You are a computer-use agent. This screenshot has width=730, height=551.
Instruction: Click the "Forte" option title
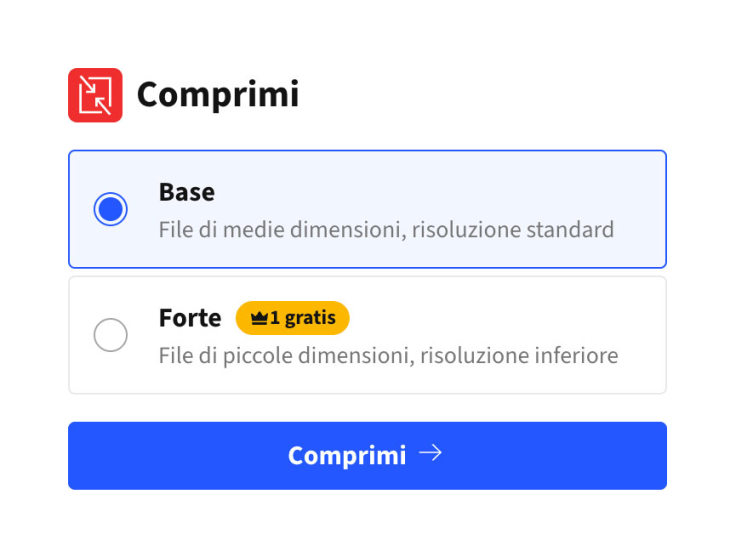click(x=190, y=318)
